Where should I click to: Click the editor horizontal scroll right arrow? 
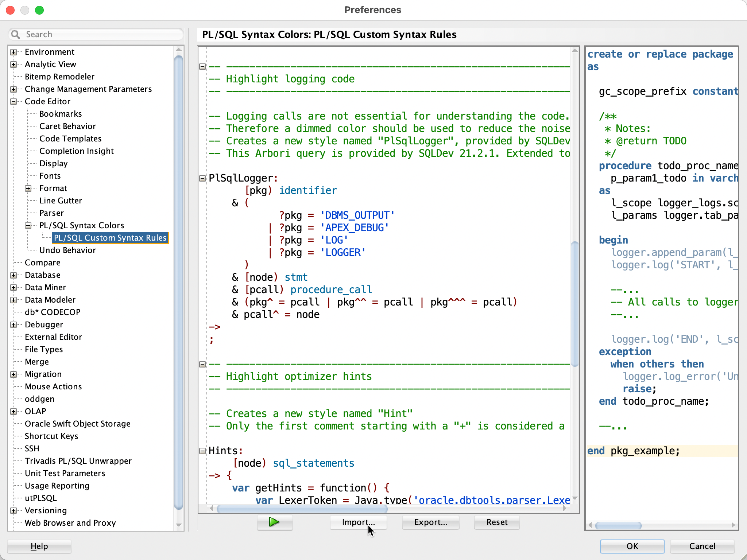tap(565, 509)
